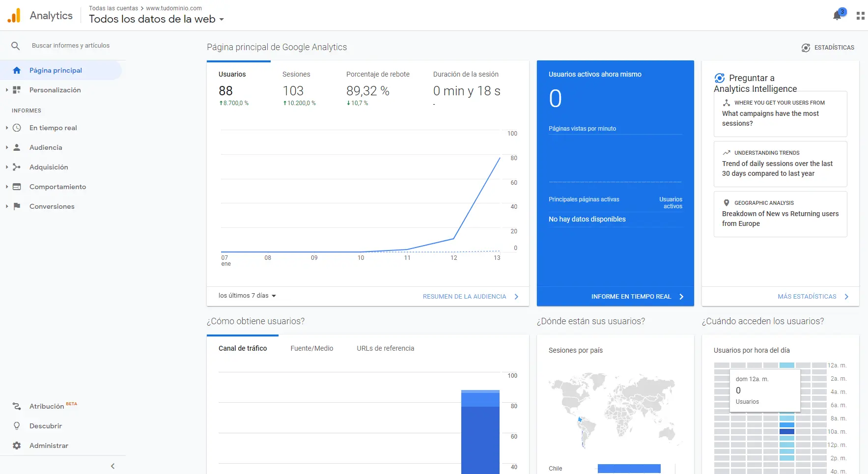Click the Atribución path icon
This screenshot has height=474, width=868.
point(17,406)
